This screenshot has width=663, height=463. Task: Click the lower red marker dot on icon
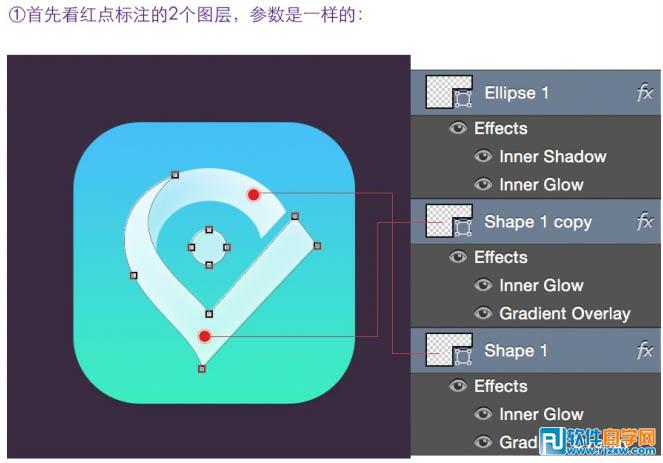pyautogui.click(x=205, y=336)
